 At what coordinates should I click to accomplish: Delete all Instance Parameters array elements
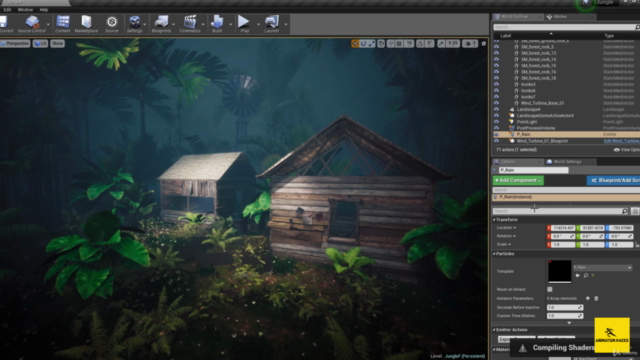pyautogui.click(x=596, y=298)
